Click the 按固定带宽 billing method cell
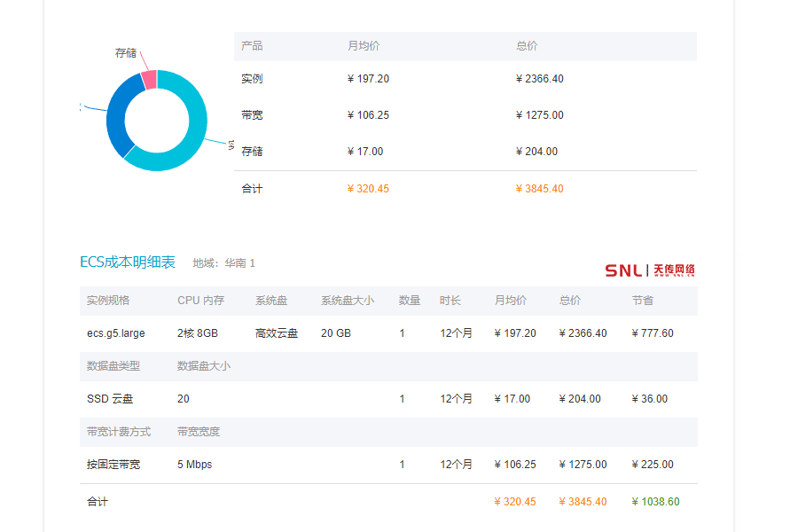798x532 pixels. click(113, 465)
